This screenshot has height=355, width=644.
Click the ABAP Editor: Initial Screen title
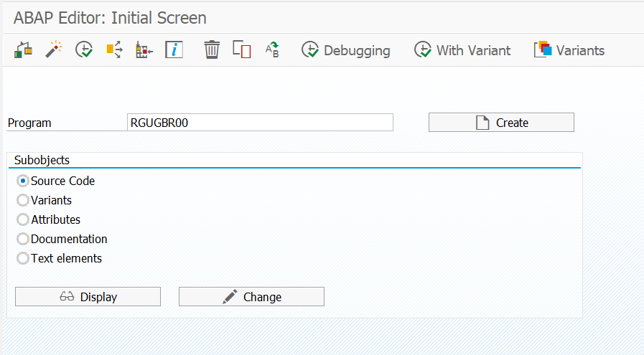point(110,18)
